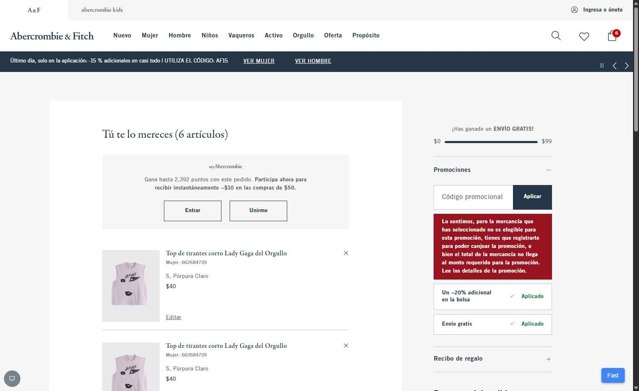Go to previous banner message arrow
This screenshot has width=639, height=391.
click(x=614, y=66)
